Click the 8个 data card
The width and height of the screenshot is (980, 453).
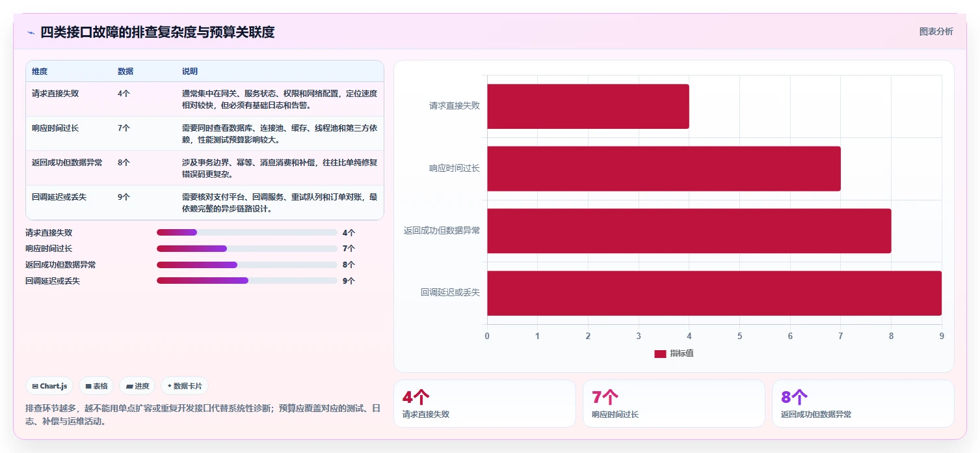pyautogui.click(x=863, y=404)
